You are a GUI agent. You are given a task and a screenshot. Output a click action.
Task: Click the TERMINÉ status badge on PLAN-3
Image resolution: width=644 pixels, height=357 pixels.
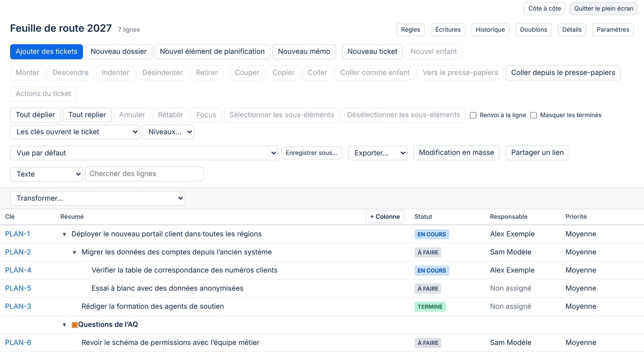(430, 307)
